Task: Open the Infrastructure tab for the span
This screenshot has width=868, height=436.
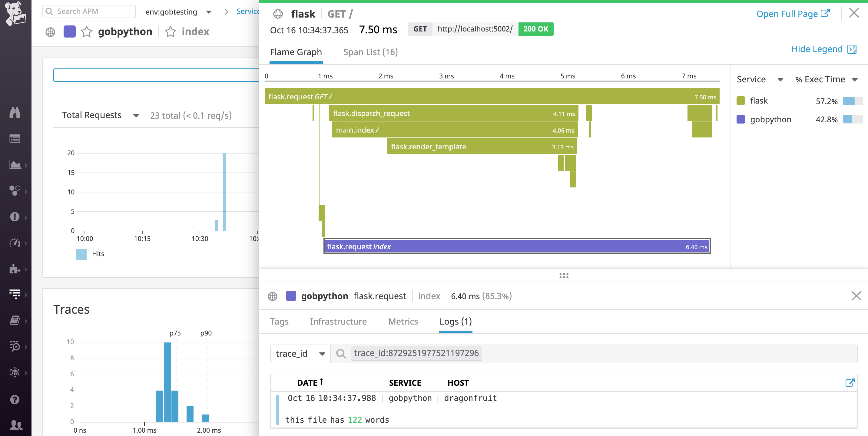Action: coord(338,322)
